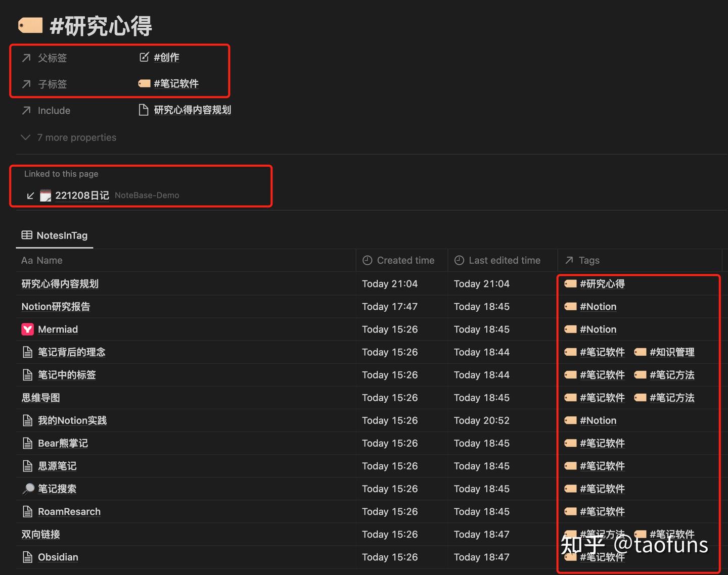Click the #研究心得 page title
Viewport: 728px width, 575px height.
click(x=101, y=26)
